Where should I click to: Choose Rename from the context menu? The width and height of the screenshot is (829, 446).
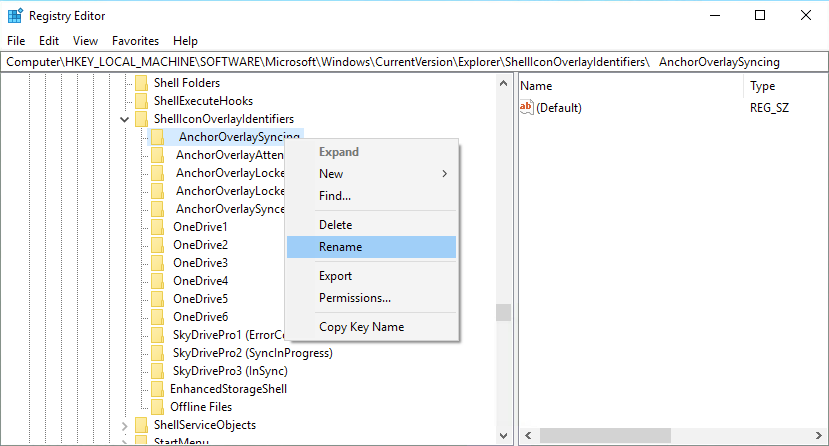click(371, 247)
